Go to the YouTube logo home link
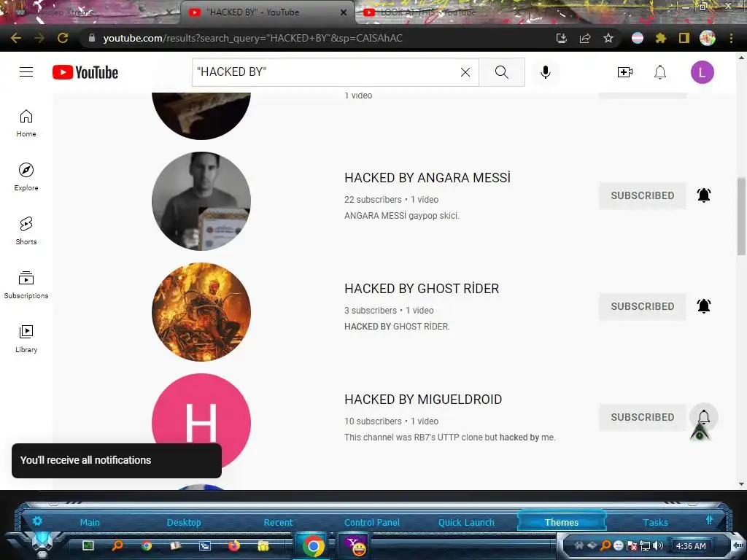Viewport: 747px width, 560px height. 85,72
